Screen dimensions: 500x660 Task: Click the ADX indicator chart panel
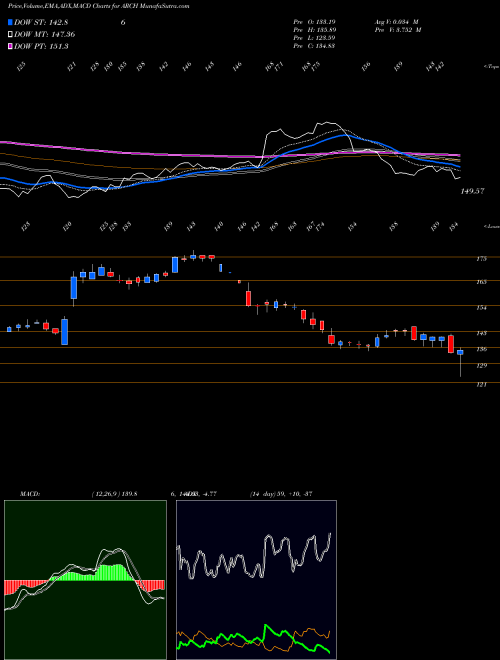pyautogui.click(x=256, y=580)
